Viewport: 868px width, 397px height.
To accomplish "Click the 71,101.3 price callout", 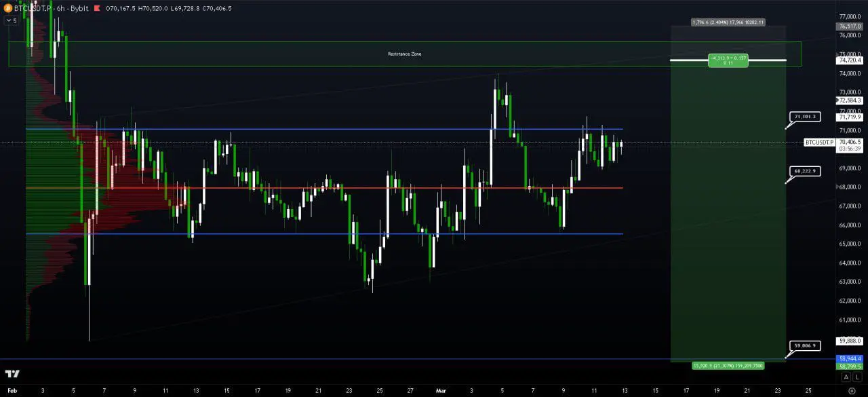I will click(x=805, y=117).
